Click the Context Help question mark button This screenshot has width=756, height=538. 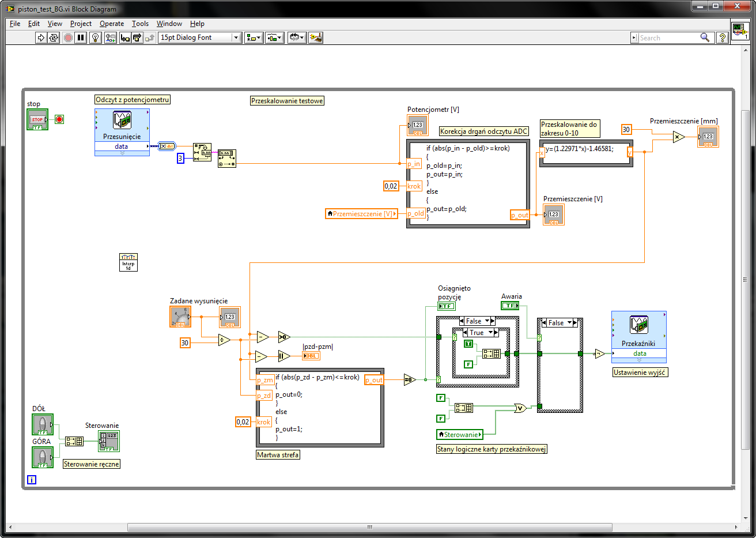[723, 37]
